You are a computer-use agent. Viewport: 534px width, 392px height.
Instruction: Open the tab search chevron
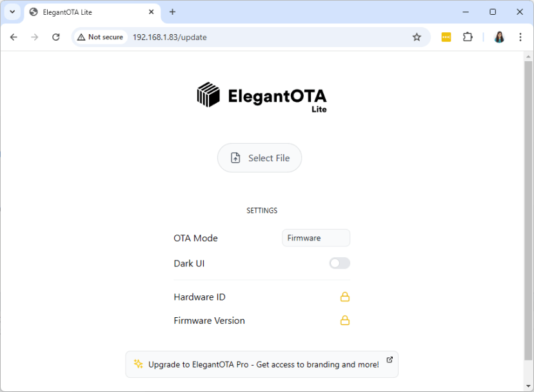[x=12, y=12]
